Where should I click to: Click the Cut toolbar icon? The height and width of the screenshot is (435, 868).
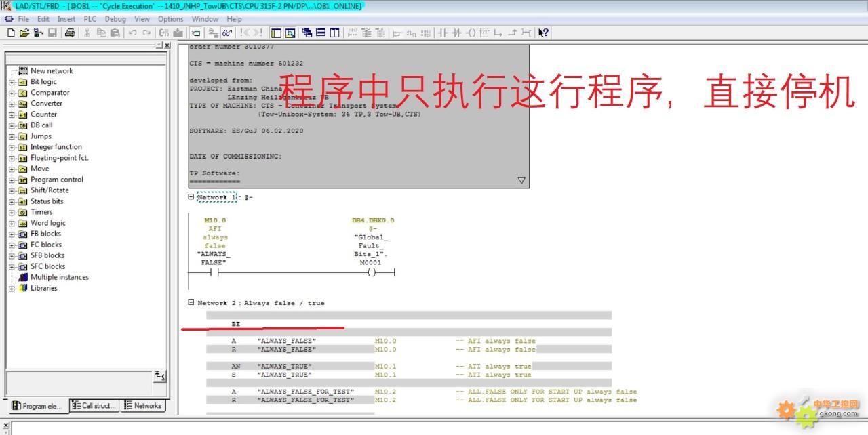pos(87,33)
